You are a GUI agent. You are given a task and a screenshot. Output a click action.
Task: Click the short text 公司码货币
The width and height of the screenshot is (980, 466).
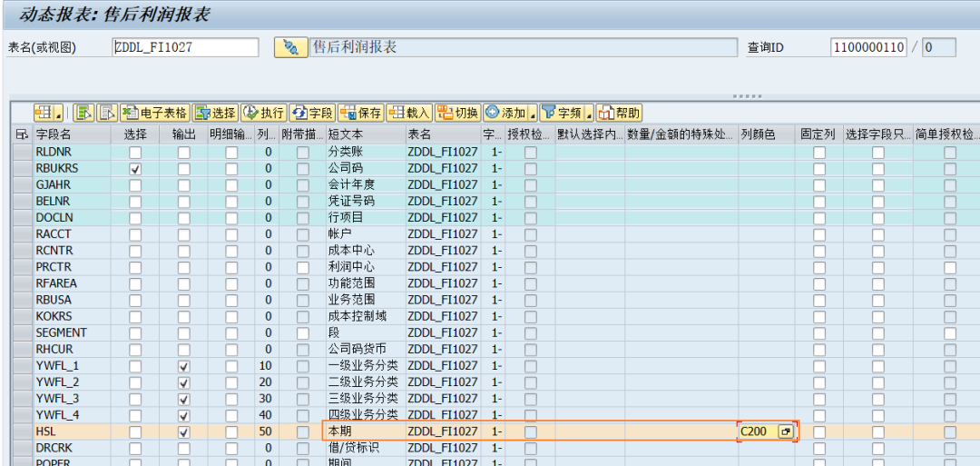pyautogui.click(x=357, y=349)
